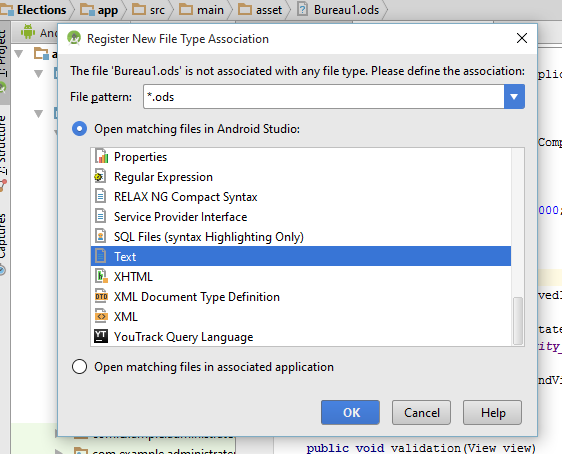Select the Properties file type icon
Screen dimensions: 562x454
[101, 157]
